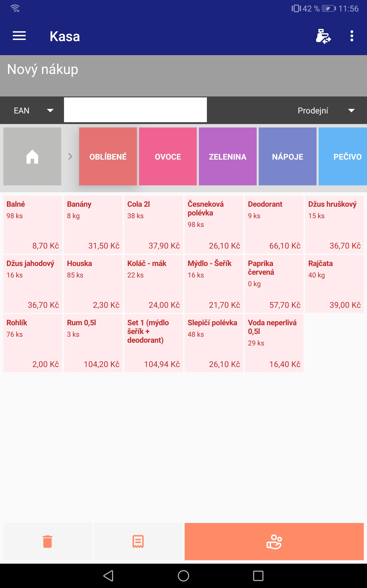Expand the EAN search type dropdown

pos(33,110)
